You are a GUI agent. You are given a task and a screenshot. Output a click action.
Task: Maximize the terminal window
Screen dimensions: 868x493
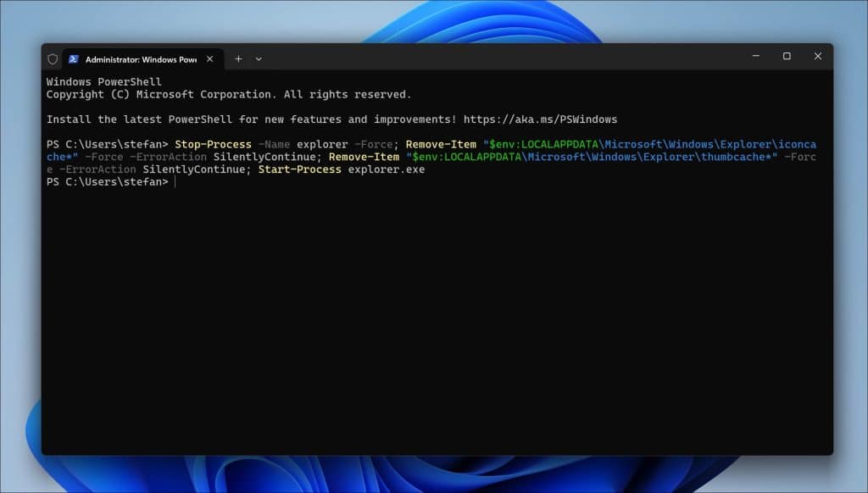click(787, 56)
